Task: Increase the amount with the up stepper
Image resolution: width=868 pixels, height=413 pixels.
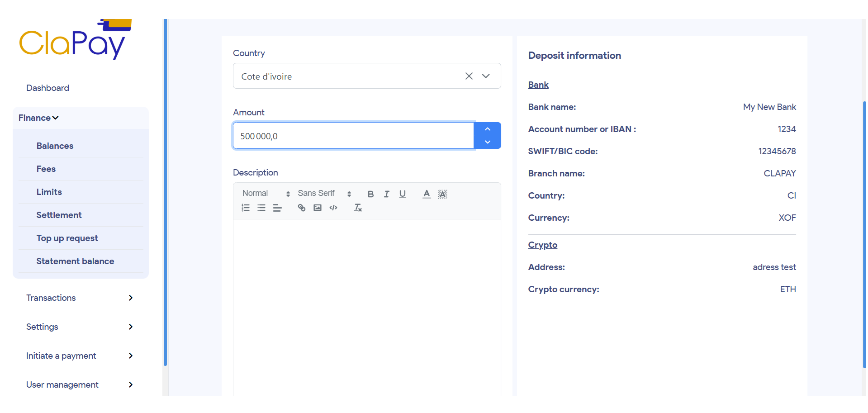Action: tap(488, 129)
